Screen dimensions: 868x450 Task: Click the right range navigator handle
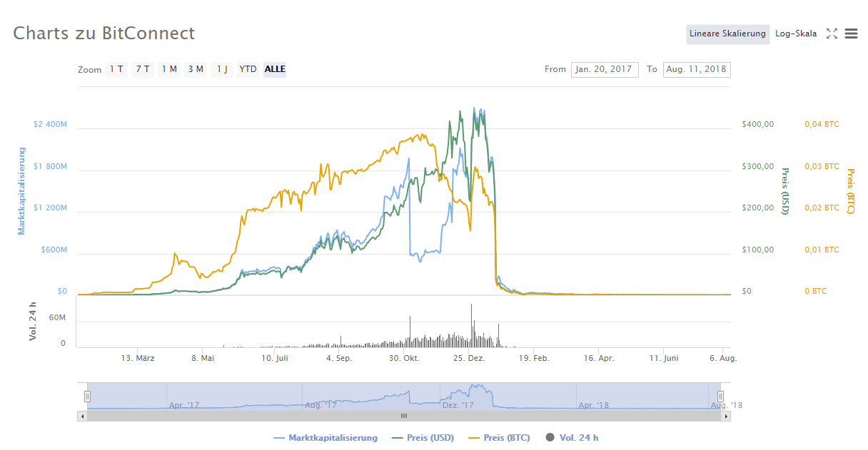pos(720,395)
